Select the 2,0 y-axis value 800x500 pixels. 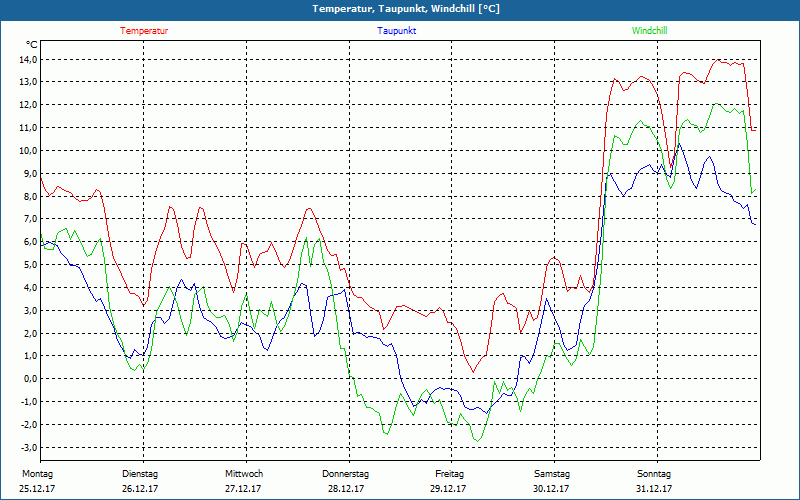tap(30, 333)
